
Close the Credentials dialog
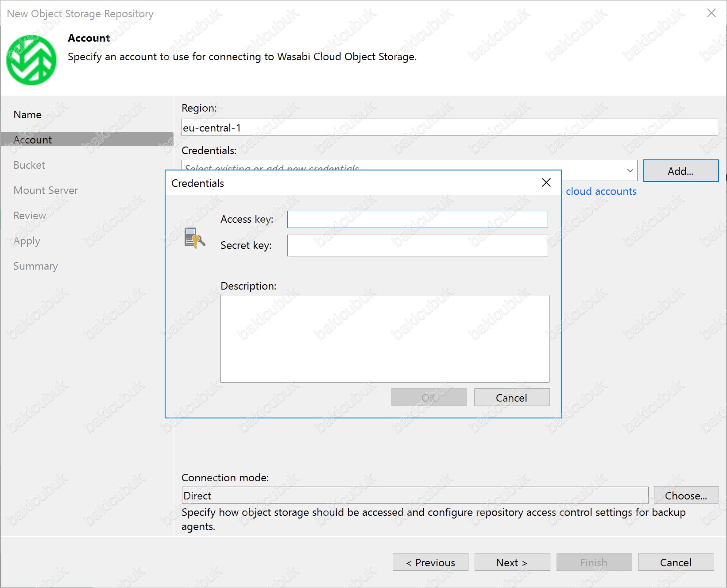coord(546,182)
